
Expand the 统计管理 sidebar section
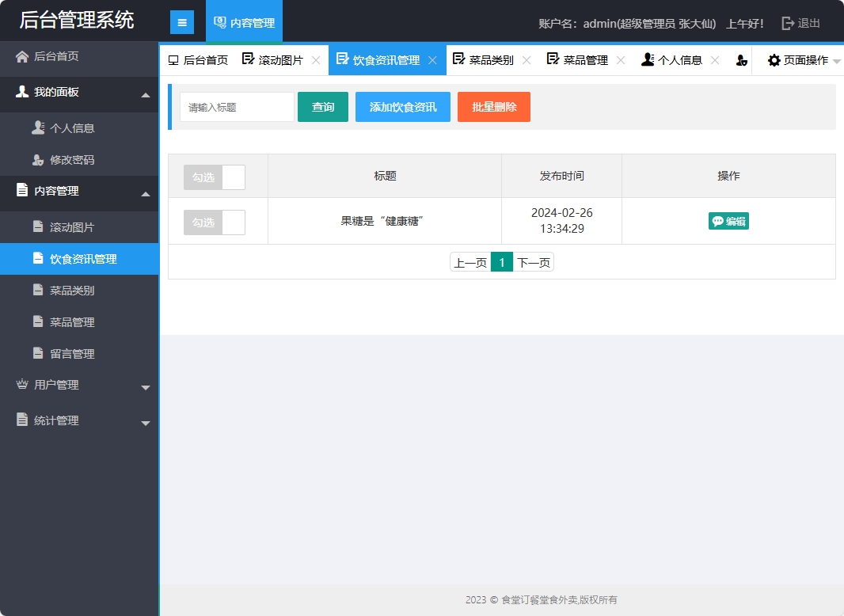(x=145, y=423)
